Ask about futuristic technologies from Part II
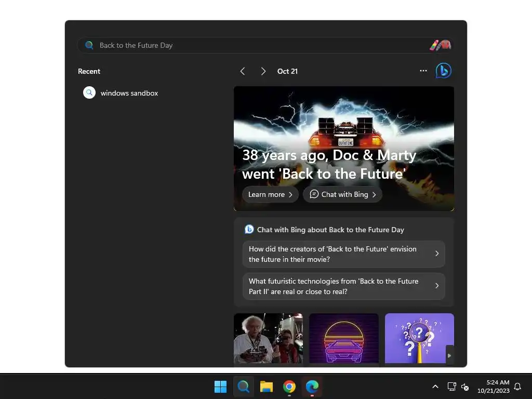This screenshot has height=399, width=532. [344, 286]
